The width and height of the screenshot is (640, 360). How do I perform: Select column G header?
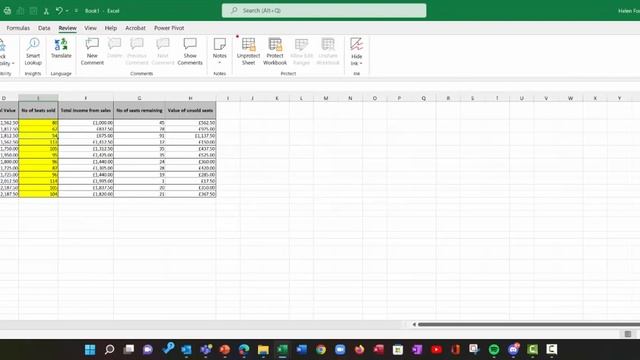(139, 98)
